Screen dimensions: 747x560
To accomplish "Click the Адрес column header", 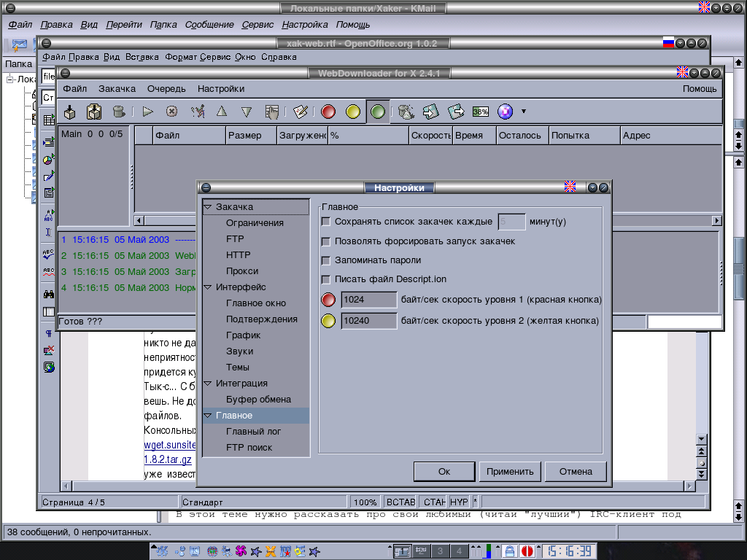I will click(x=671, y=135).
